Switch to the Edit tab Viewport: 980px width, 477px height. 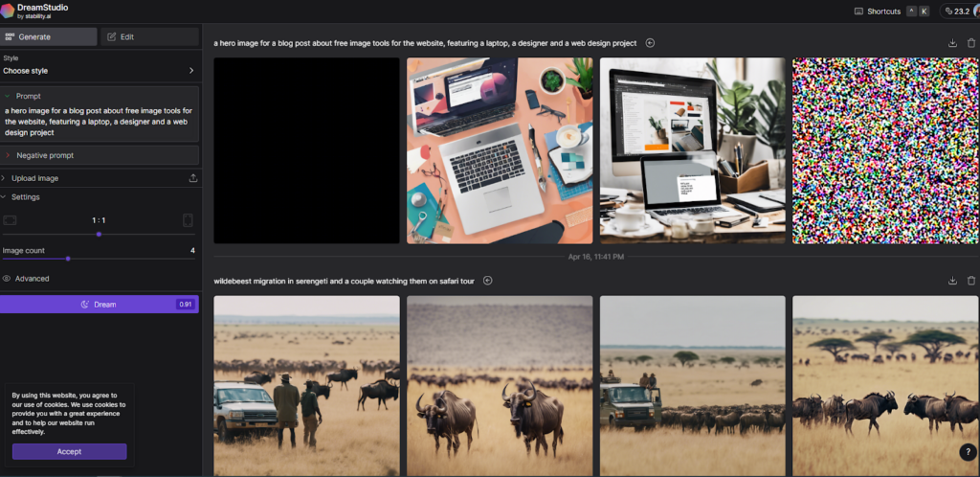point(148,36)
